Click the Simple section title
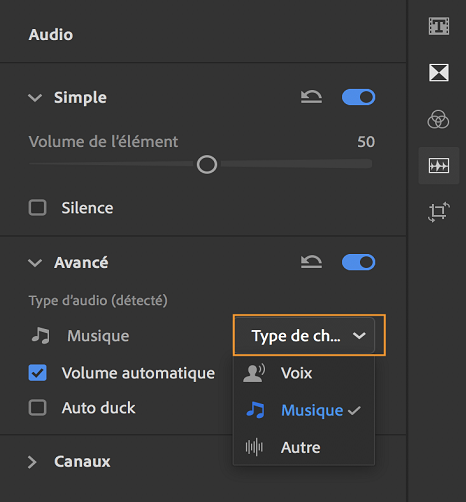 80,97
